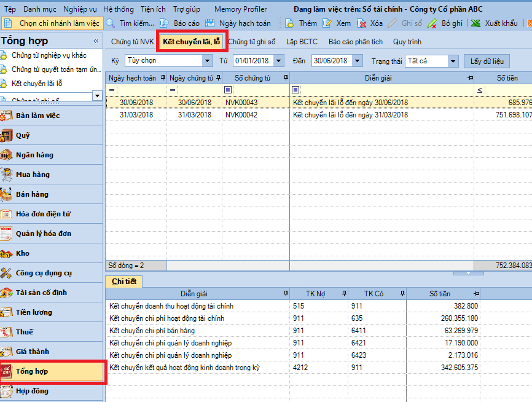Open the Bán hàng module icon
Screen dimensions: 532x402
pos(6,195)
